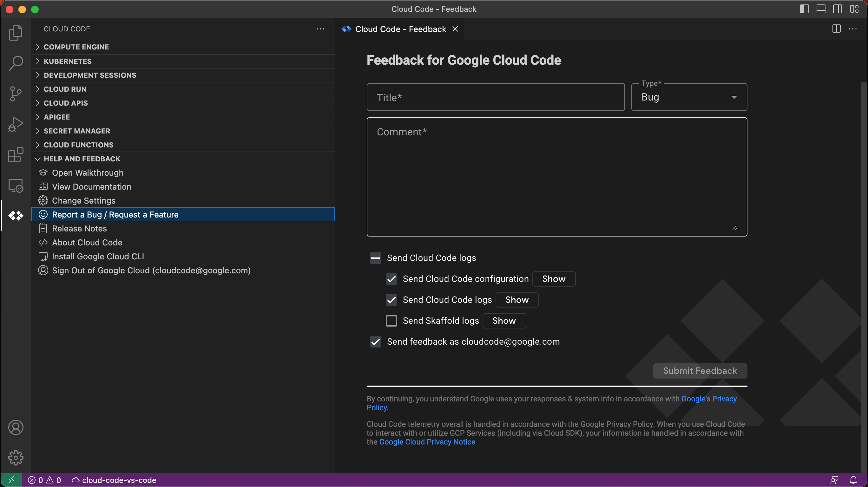Uncheck Send Cloud Code configuration
Image resolution: width=868 pixels, height=487 pixels.
point(391,279)
